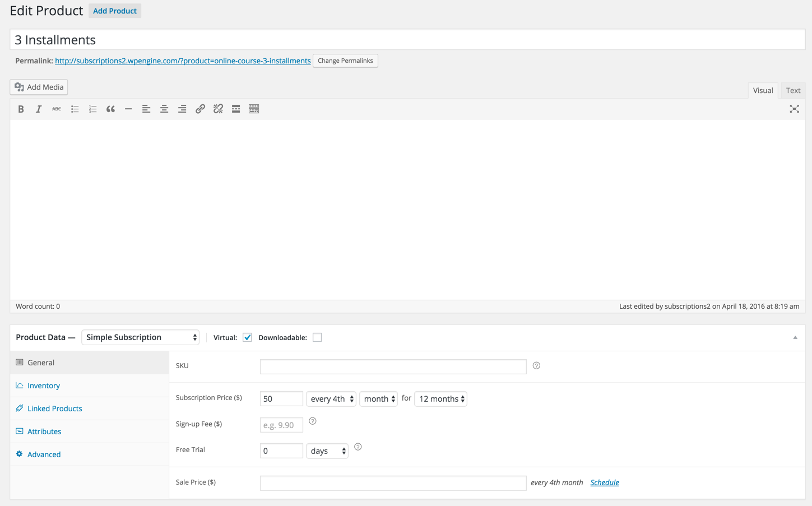The image size is (812, 506).
Task: Switch to the Text editor tab
Action: 793,90
